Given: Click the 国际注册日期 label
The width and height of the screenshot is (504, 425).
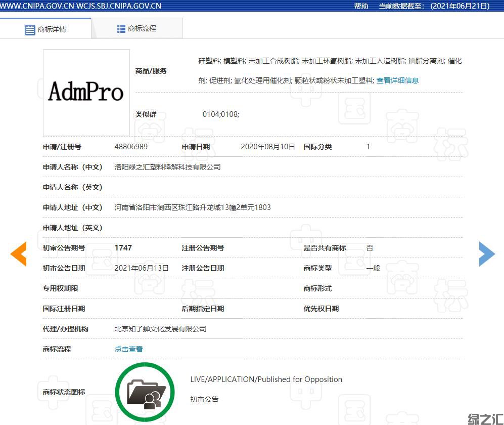Looking at the screenshot, I should 64,309.
